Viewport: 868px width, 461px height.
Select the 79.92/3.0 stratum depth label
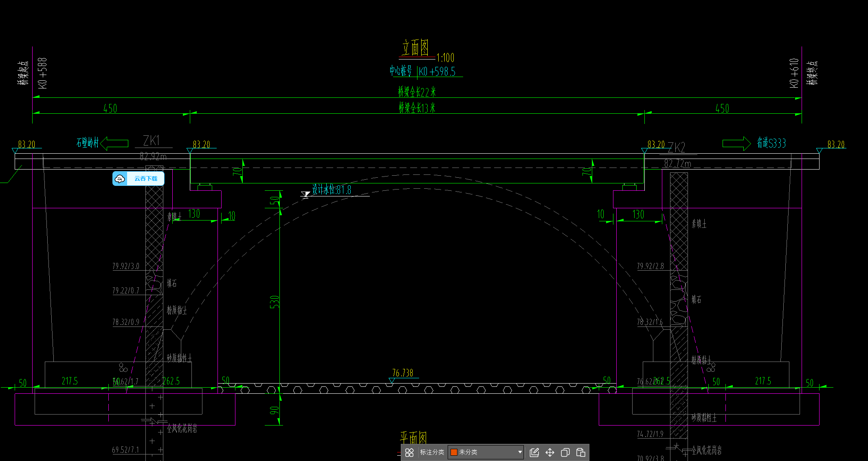coord(126,266)
